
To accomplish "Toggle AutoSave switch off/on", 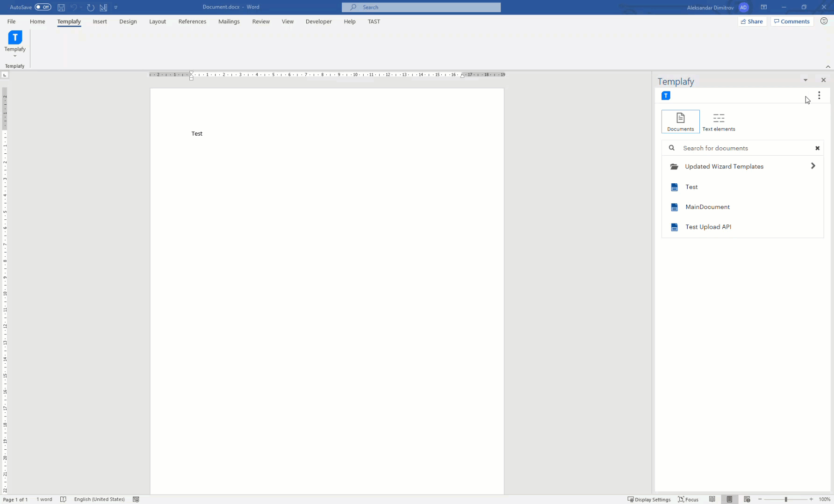I will click(43, 7).
